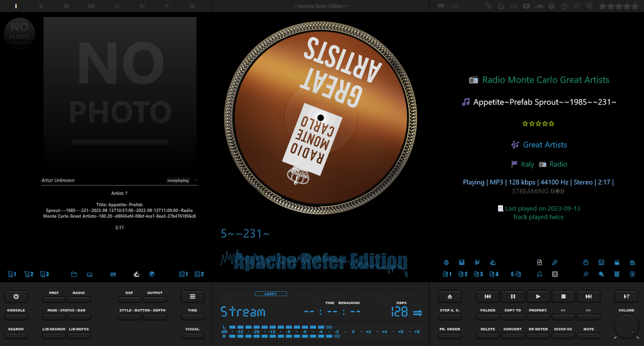Click the clapperboard icon in right toolbar

pos(617,263)
